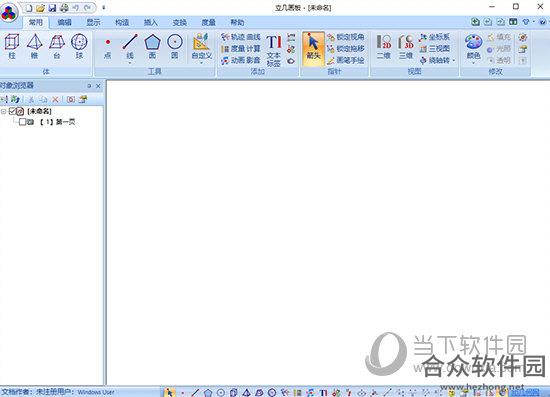550x397 pixels.
Task: Open the 颜色 dropdown arrow
Action: point(474,63)
